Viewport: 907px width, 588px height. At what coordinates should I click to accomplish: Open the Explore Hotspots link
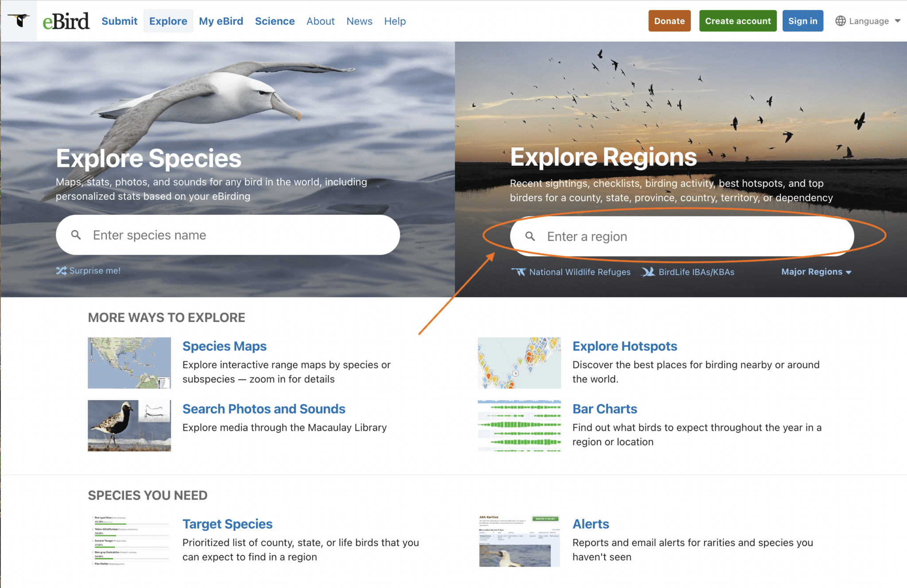click(624, 346)
